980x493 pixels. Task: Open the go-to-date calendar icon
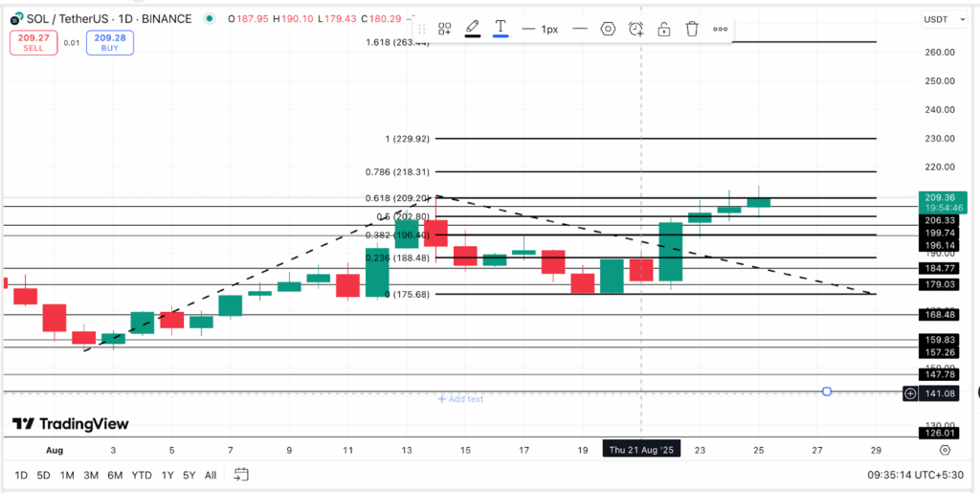[240, 475]
